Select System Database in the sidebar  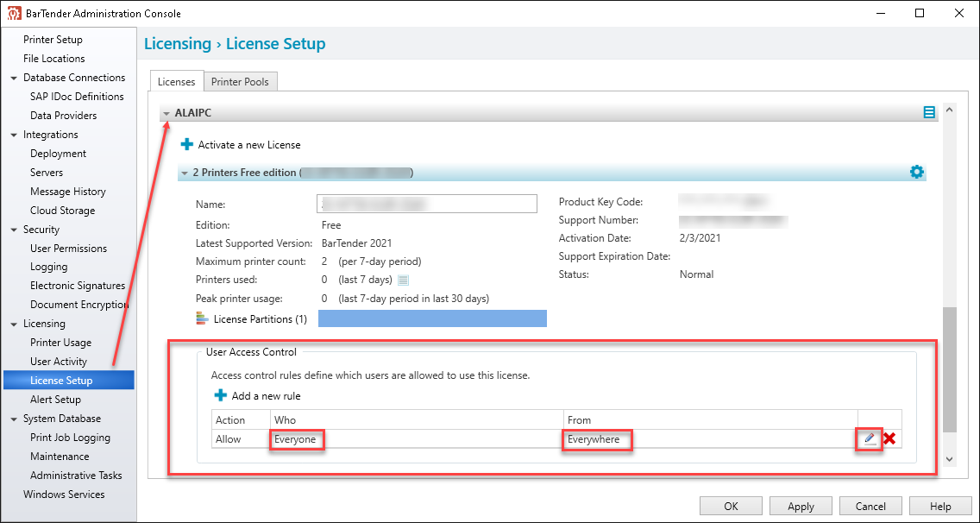[x=62, y=419]
